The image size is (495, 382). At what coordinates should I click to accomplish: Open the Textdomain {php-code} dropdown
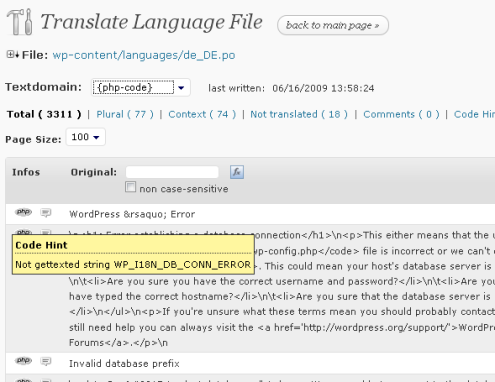[141, 88]
